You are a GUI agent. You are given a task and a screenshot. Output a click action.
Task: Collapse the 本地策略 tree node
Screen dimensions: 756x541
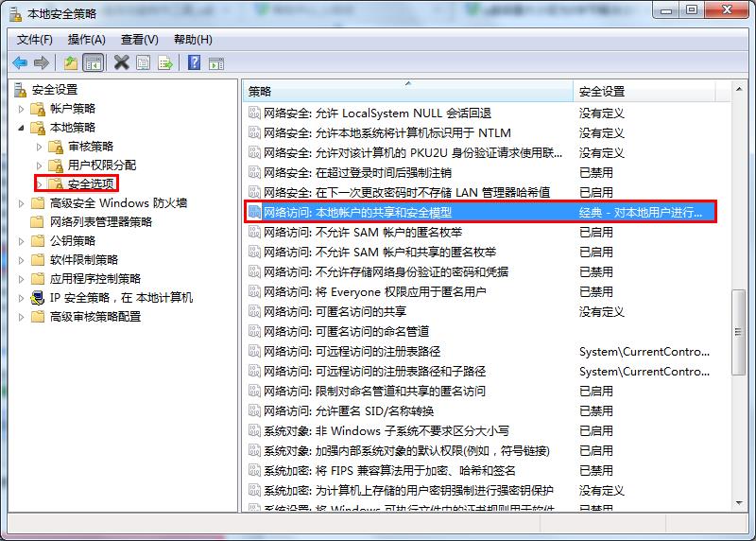tap(21, 128)
